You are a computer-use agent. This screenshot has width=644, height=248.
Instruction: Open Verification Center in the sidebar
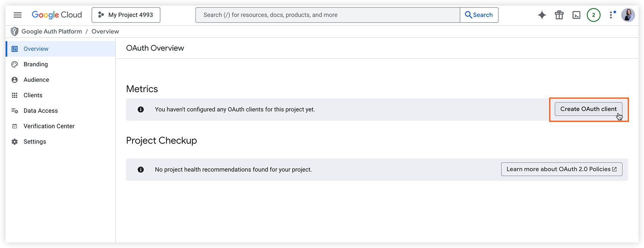(61, 126)
